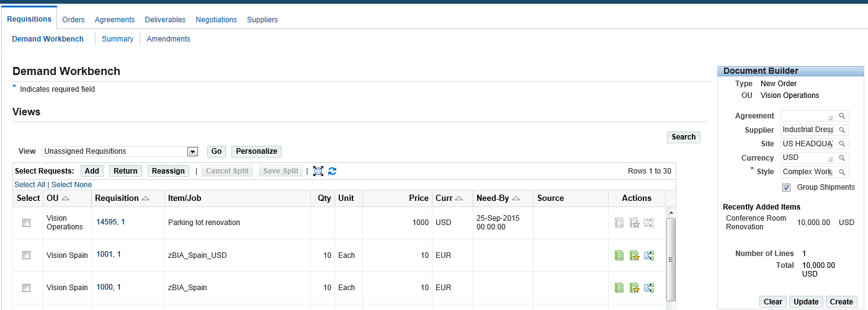Click the search magnifier in Agreement field
Viewport: 868px width, 310px height.
pos(842,116)
